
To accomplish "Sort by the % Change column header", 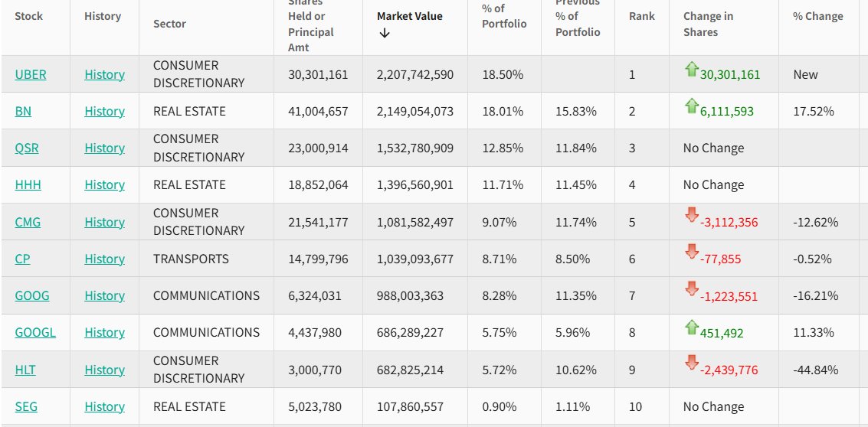I will [817, 16].
